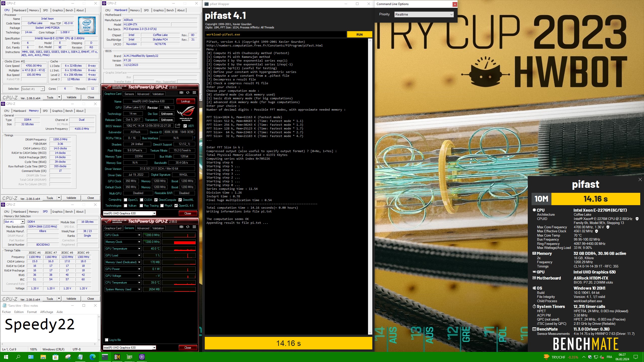Switch to GPU-Z in the taskbar
This screenshot has width=644, height=362.
pyautogui.click(x=129, y=357)
